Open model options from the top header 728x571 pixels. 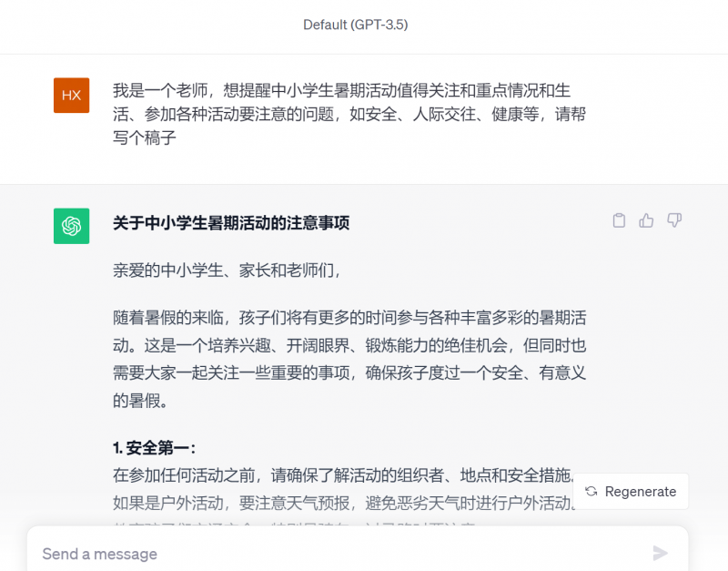[x=354, y=25]
